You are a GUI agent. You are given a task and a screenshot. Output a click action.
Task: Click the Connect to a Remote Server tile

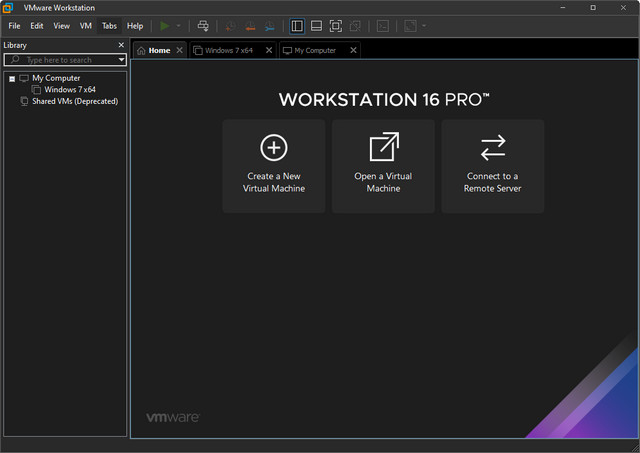pyautogui.click(x=492, y=166)
